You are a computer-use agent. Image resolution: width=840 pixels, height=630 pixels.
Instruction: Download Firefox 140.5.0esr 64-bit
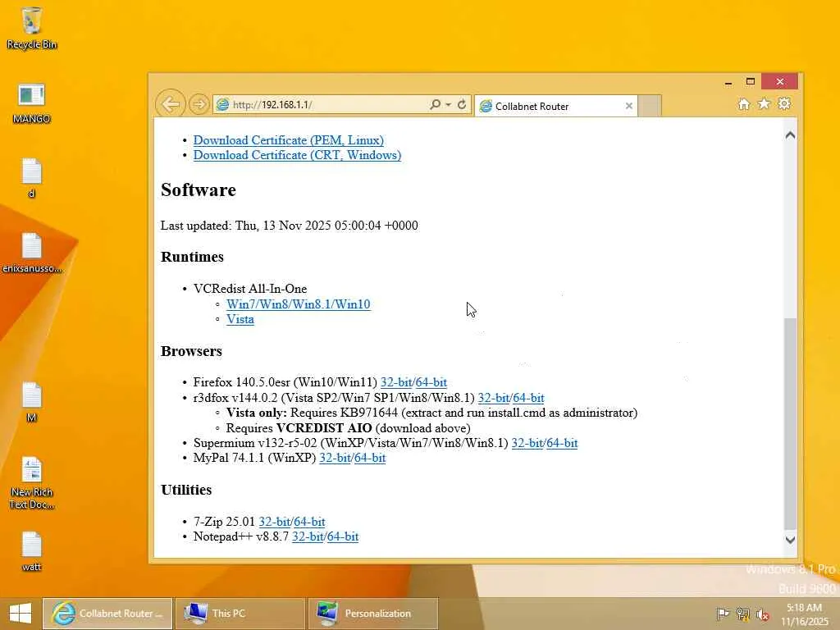431,382
